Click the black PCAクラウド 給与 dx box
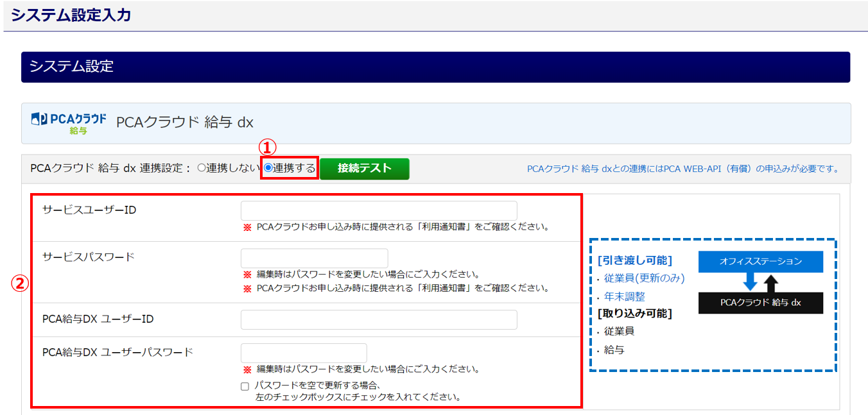The height and width of the screenshot is (415, 868). pyautogui.click(x=761, y=302)
